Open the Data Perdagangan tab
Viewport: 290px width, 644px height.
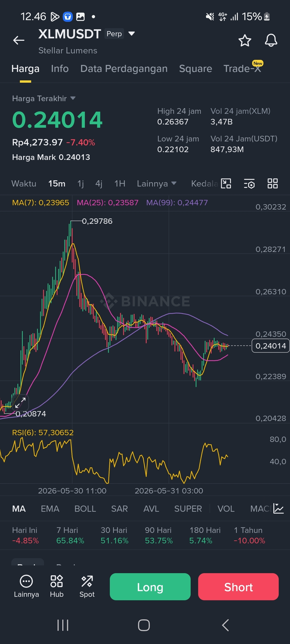(124, 69)
